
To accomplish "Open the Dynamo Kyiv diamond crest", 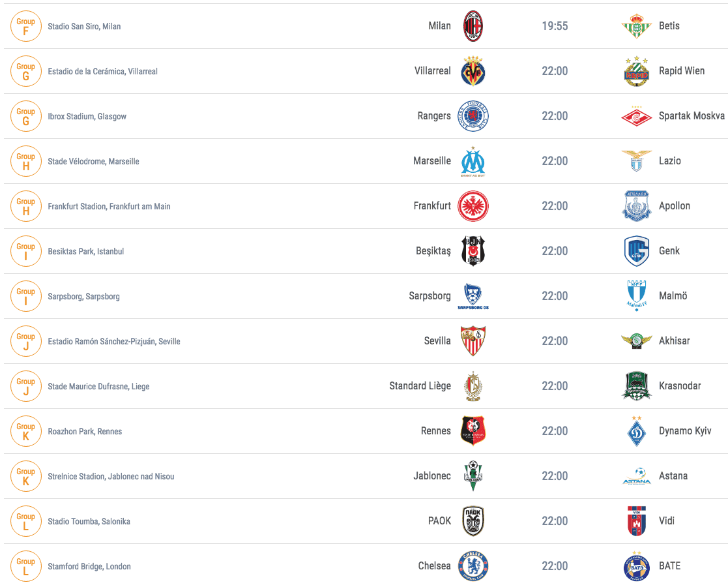I will (x=637, y=431).
